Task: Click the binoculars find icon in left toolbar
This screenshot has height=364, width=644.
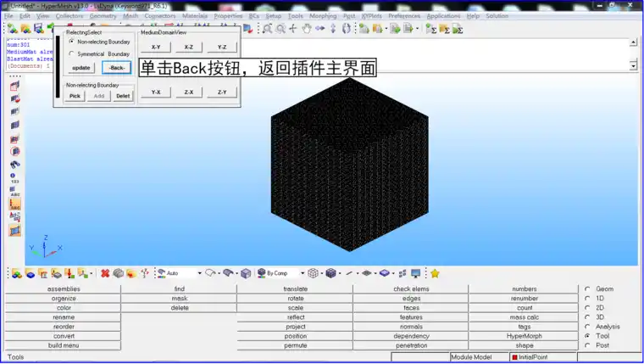Action: (x=14, y=165)
